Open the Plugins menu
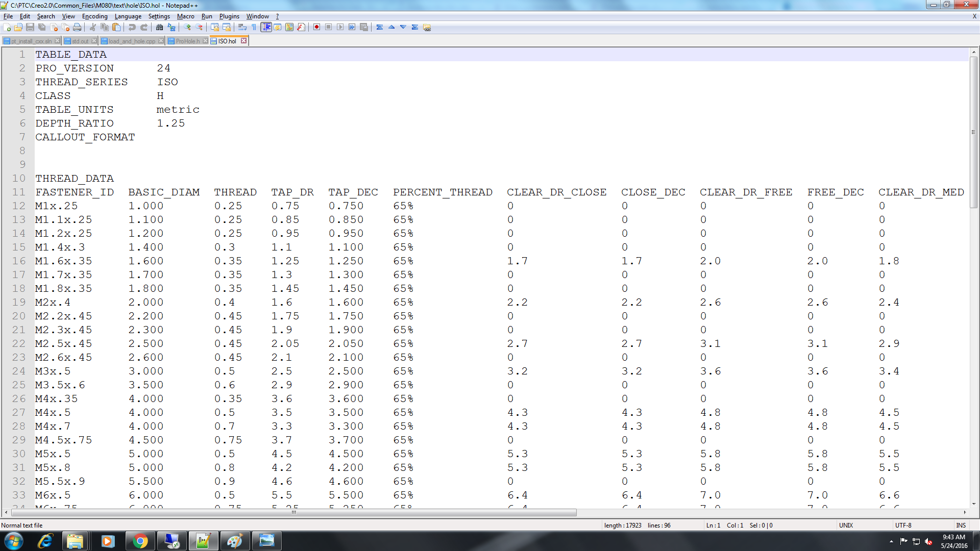 click(x=229, y=16)
